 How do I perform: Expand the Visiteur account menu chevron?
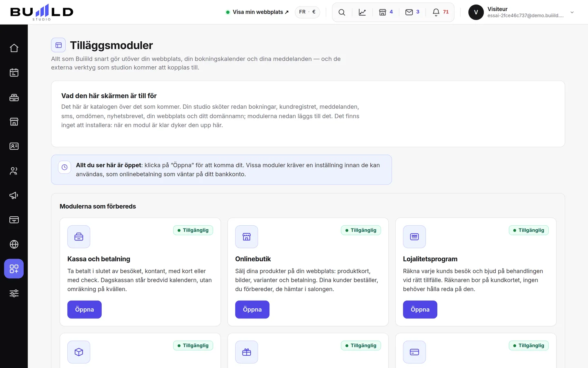click(x=572, y=12)
